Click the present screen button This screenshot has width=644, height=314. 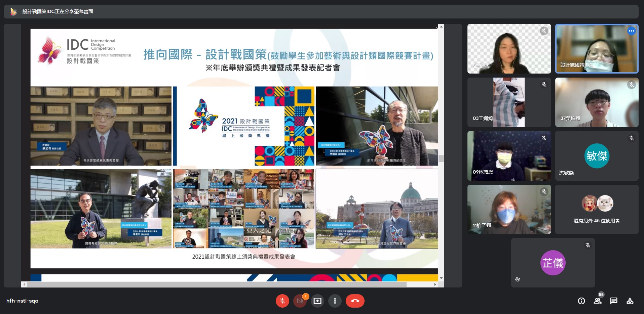(317, 301)
